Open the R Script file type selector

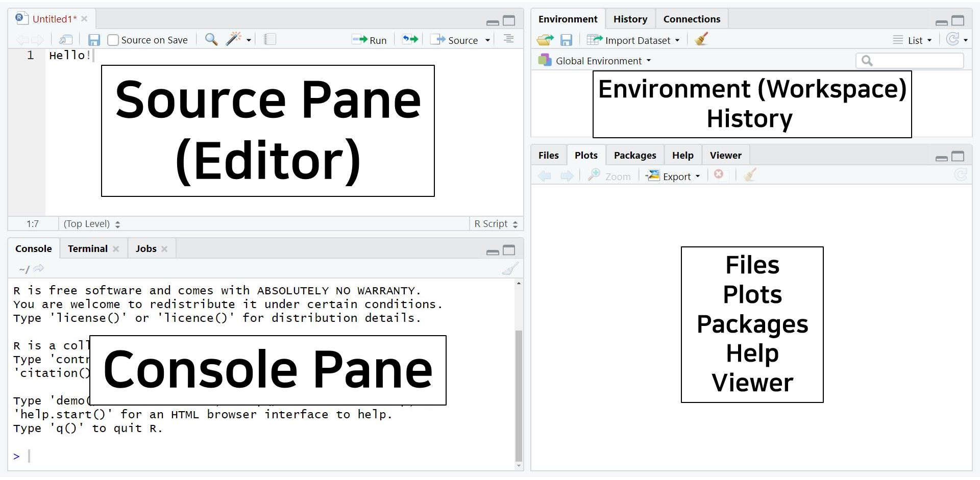tap(495, 224)
